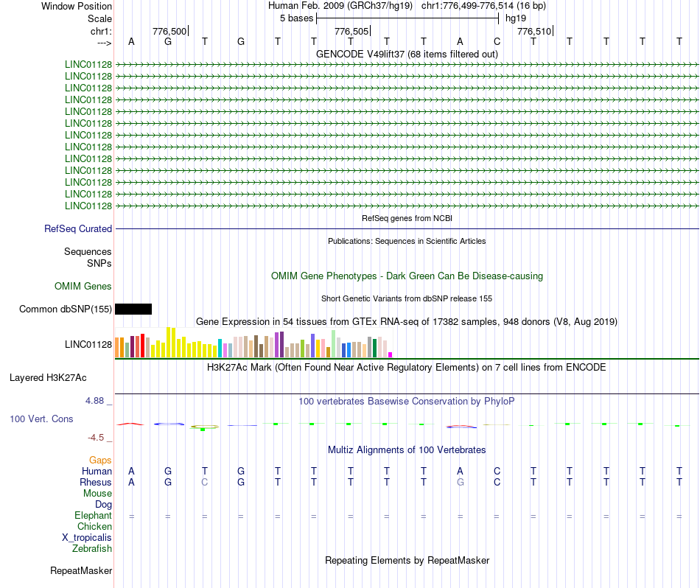Click the Window Position label
Screen dimensions: 700x588
click(x=77, y=6)
